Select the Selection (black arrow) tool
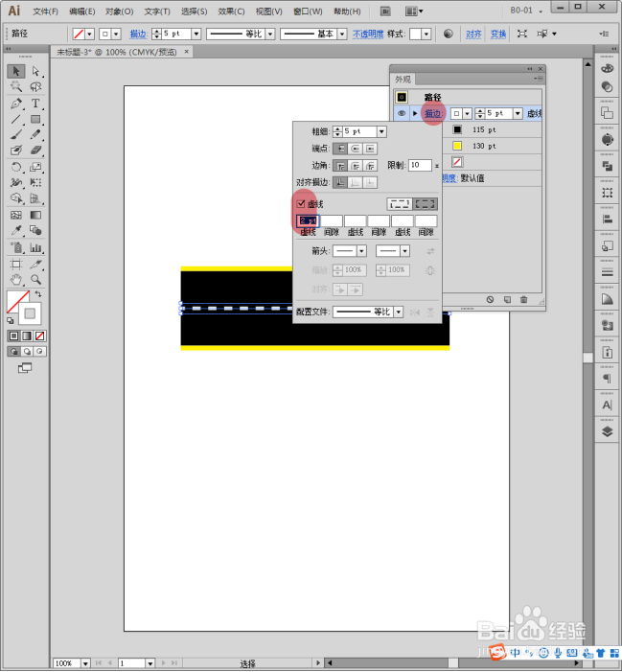Image resolution: width=622 pixels, height=672 pixels. click(x=16, y=71)
